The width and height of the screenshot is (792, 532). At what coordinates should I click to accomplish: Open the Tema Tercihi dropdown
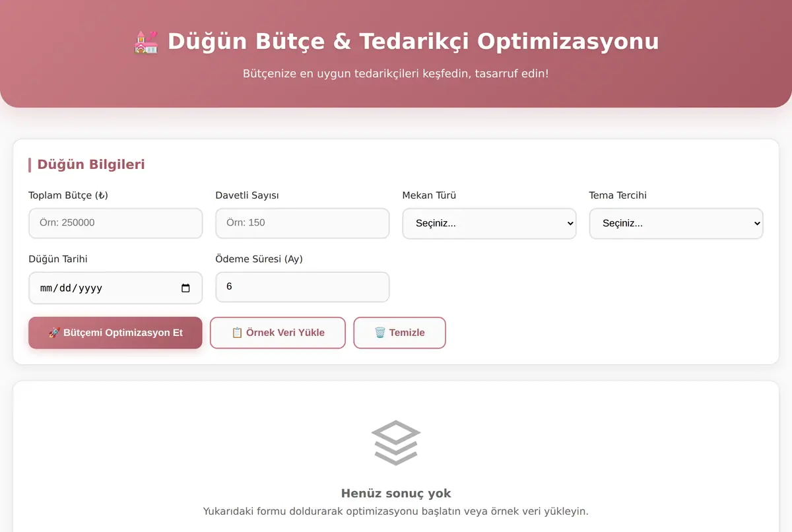676,224
